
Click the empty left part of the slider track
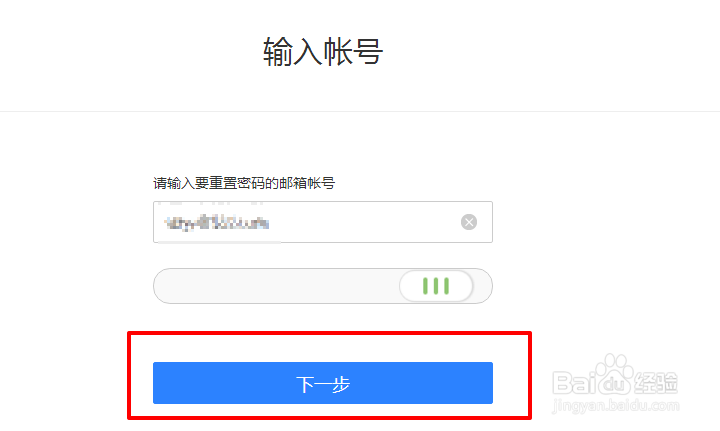[x=276, y=286]
